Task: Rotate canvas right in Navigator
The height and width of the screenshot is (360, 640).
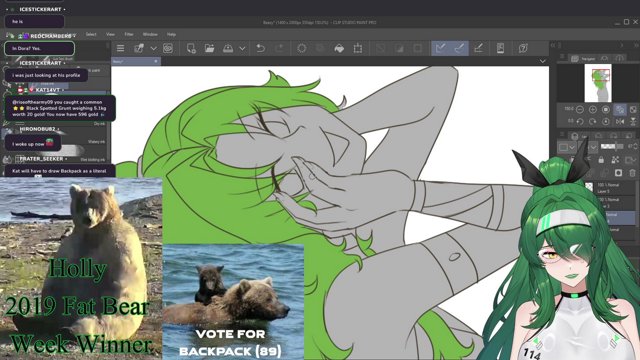Action: tap(593, 122)
